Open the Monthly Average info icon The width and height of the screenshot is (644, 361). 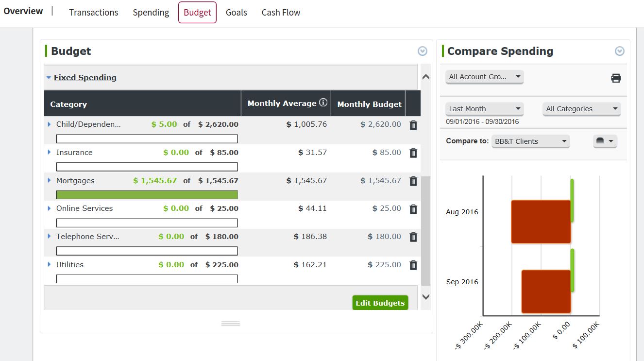coord(323,103)
